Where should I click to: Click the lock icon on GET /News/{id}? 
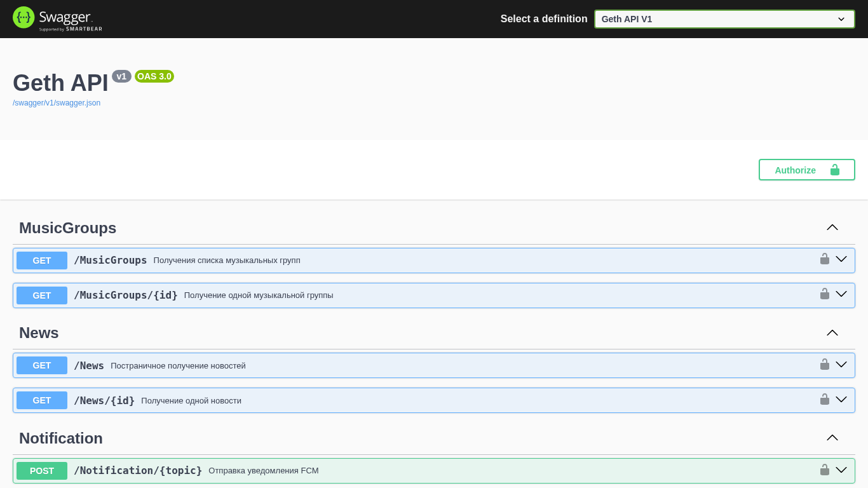825,399
